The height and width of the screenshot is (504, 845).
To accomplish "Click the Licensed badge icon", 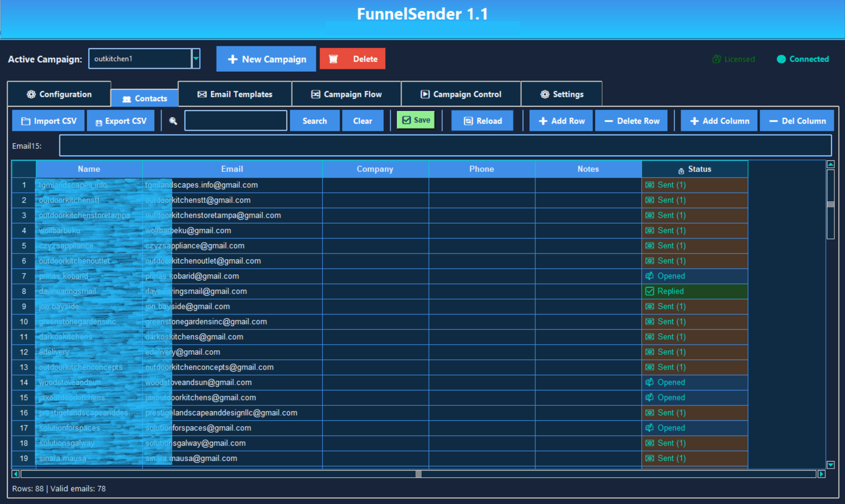I will (x=717, y=59).
